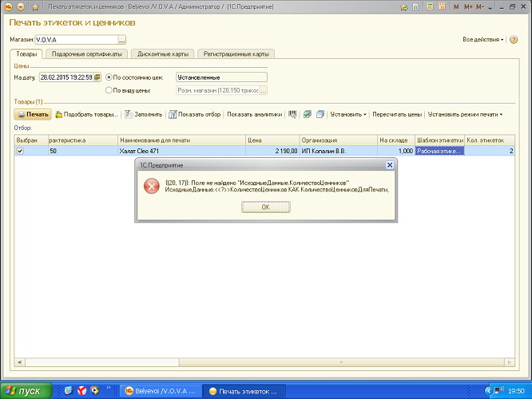
Task: Select the По виду цены radio button
Action: coord(109,90)
